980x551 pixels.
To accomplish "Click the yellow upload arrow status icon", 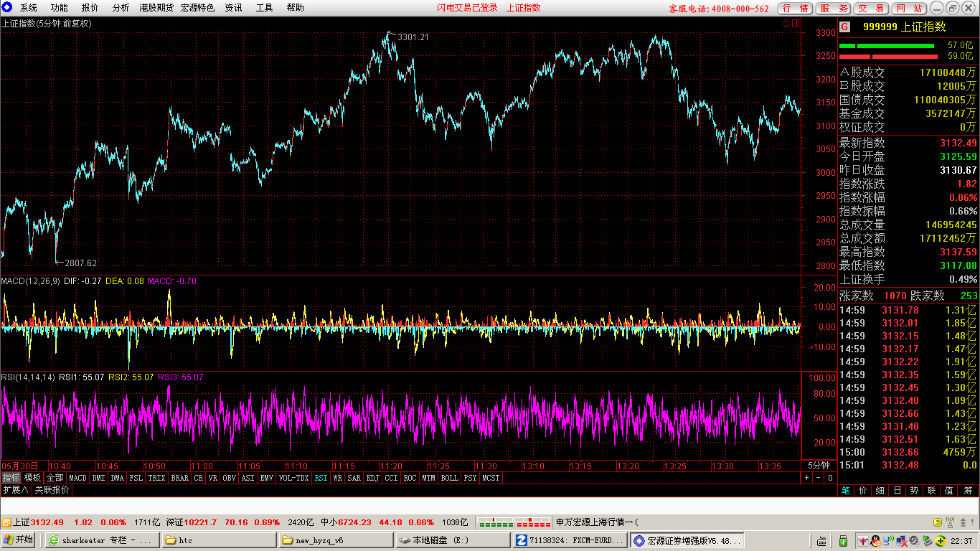I will click(x=937, y=522).
